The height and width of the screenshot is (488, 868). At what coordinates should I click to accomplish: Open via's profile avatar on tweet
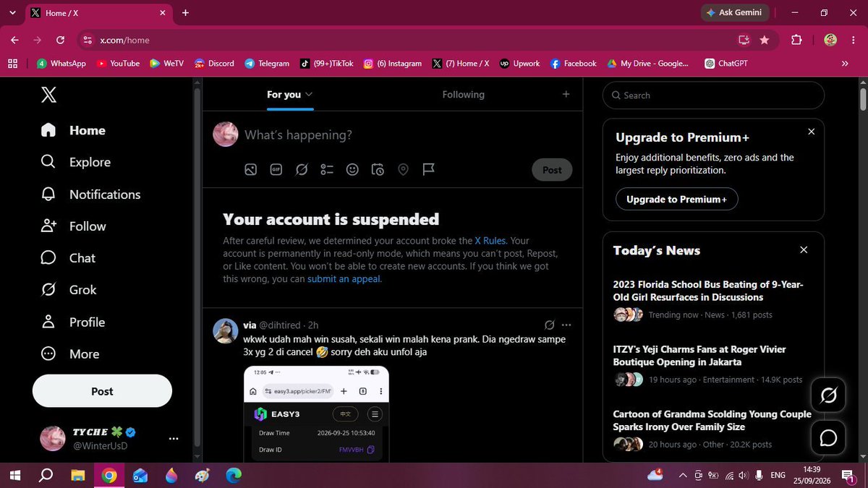click(226, 330)
